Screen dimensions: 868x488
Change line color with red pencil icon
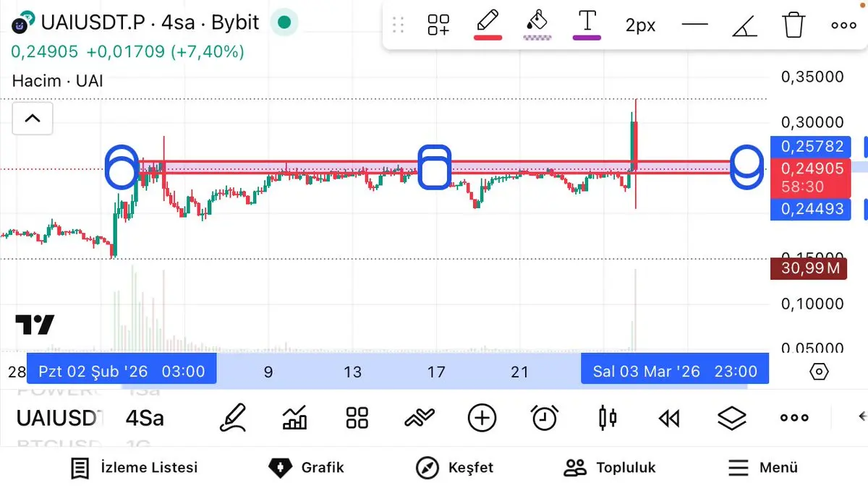point(488,24)
